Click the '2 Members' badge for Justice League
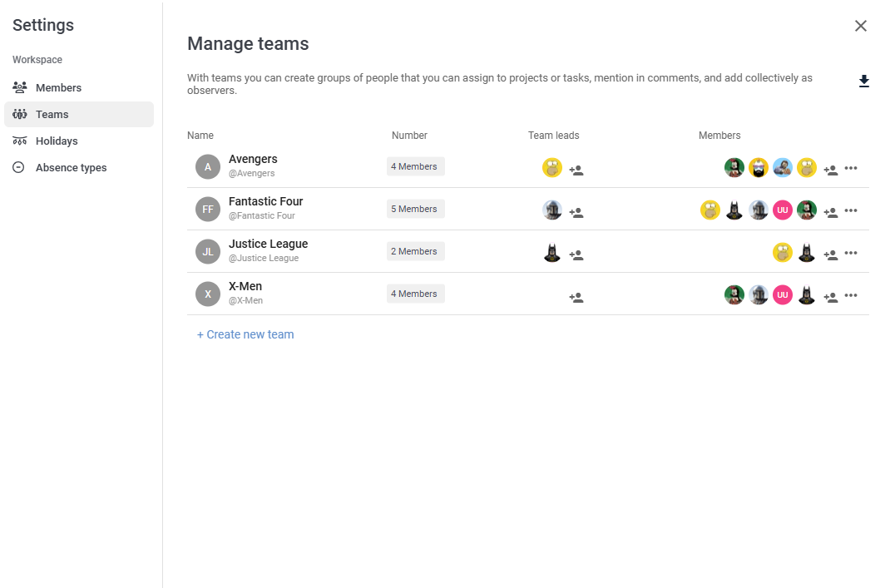This screenshot has height=588, width=890. [416, 251]
